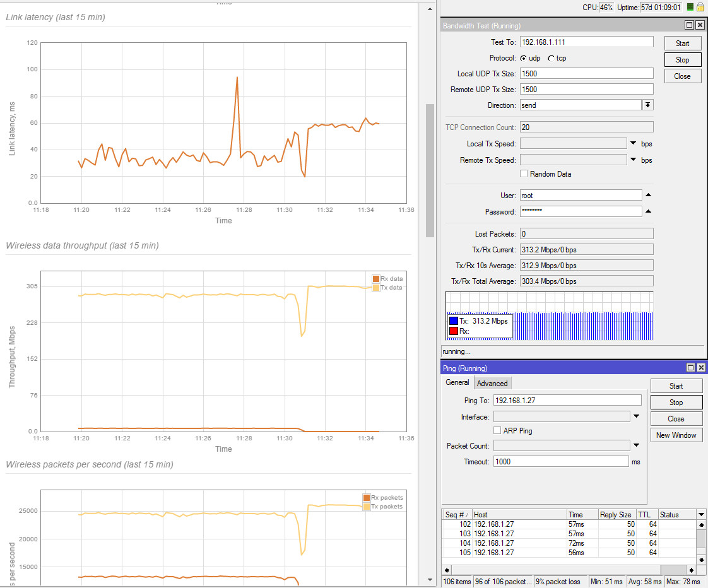Start the Ping
Image resolution: width=708 pixels, height=588 pixels.
(x=676, y=385)
